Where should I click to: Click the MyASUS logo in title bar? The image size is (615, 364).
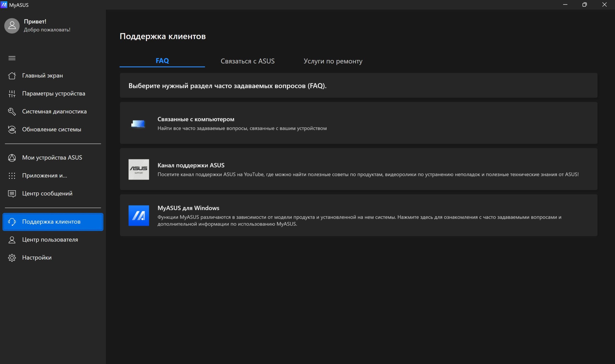click(x=4, y=5)
